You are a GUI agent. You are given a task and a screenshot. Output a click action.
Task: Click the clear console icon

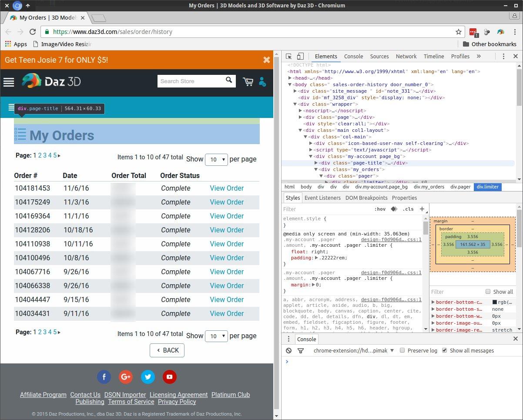pyautogui.click(x=289, y=350)
